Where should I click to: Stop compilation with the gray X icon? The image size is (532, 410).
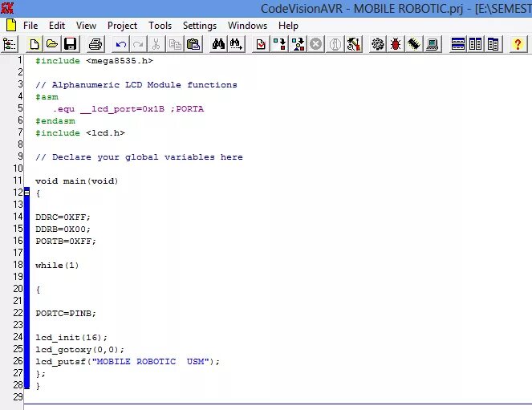pos(316,44)
